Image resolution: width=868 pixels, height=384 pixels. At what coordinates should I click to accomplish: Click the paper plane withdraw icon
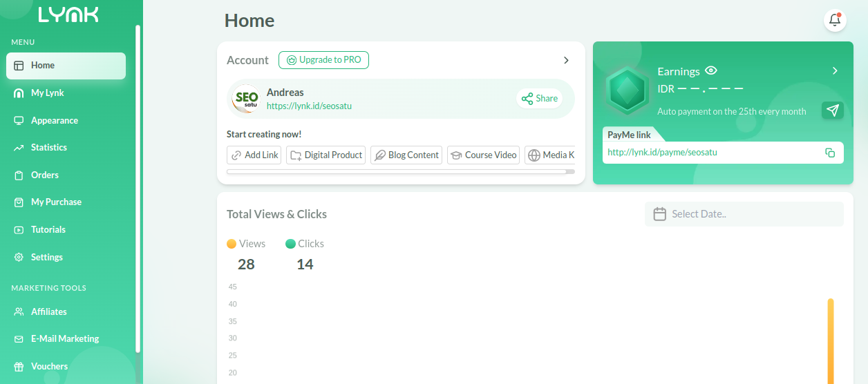click(833, 111)
